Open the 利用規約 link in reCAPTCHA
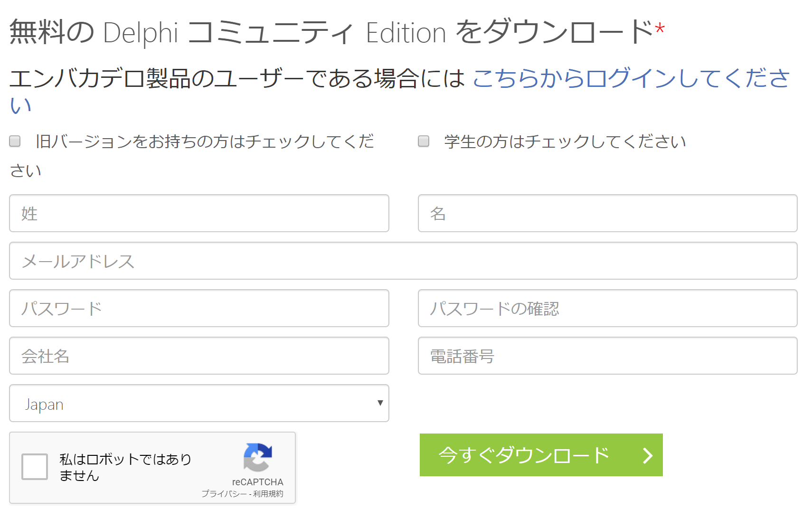812x509 pixels. click(x=268, y=494)
